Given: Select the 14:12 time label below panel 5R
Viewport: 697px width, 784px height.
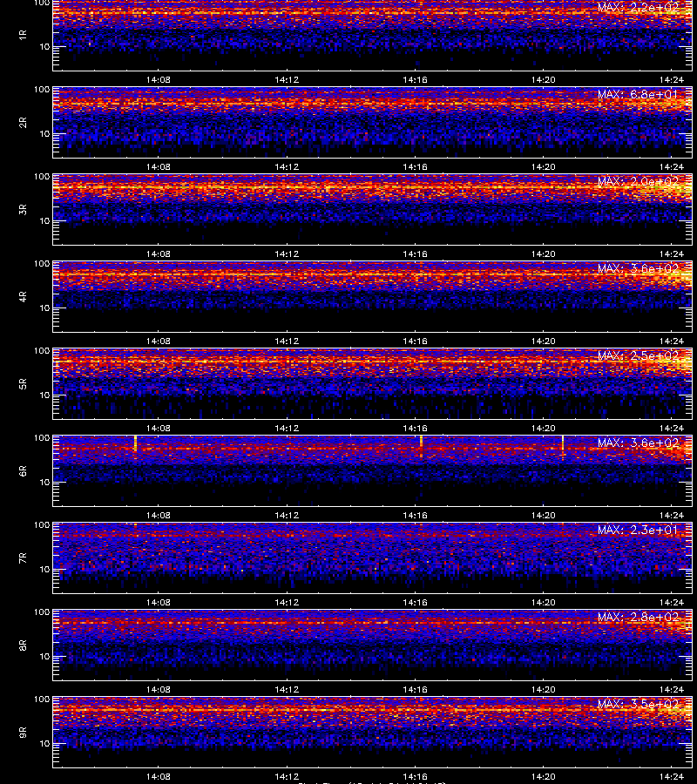Looking at the screenshot, I should (x=287, y=429).
